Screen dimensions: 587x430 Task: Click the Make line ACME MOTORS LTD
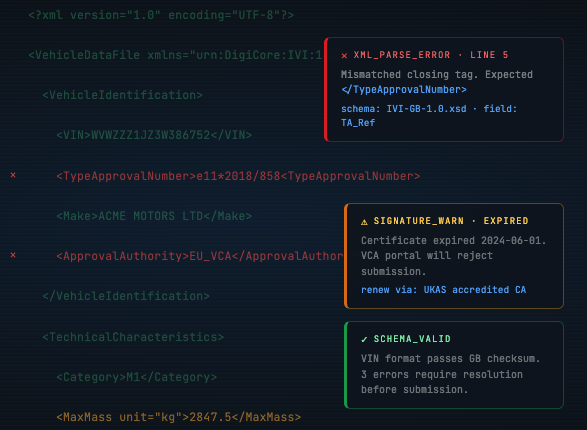(154, 216)
